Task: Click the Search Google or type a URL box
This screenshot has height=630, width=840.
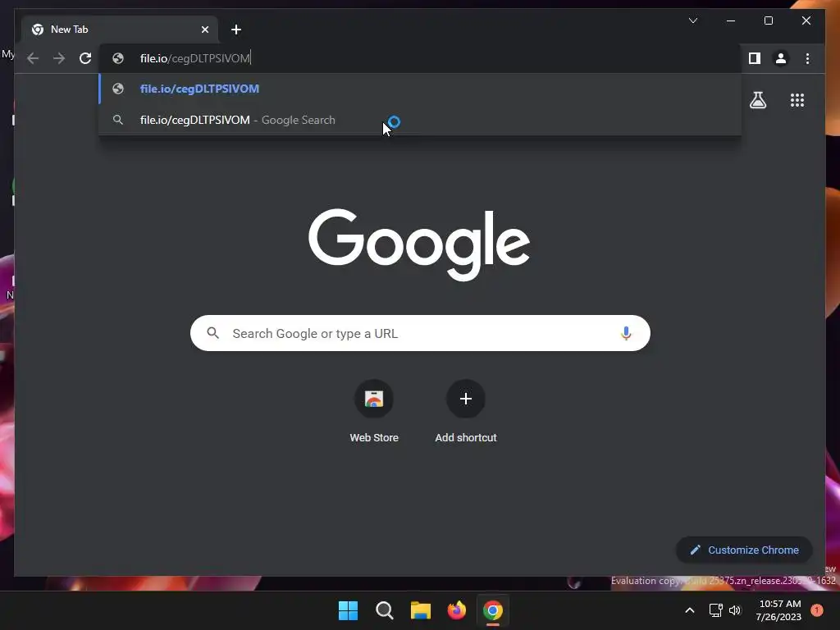Action: click(x=420, y=333)
